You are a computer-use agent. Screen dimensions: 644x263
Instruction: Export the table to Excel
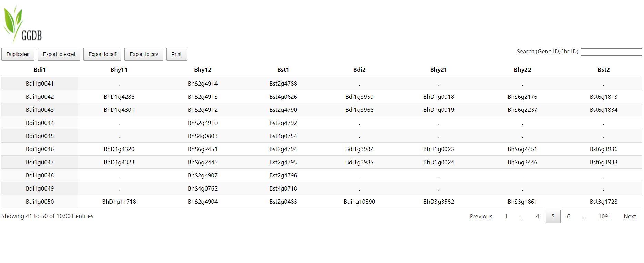tap(59, 54)
